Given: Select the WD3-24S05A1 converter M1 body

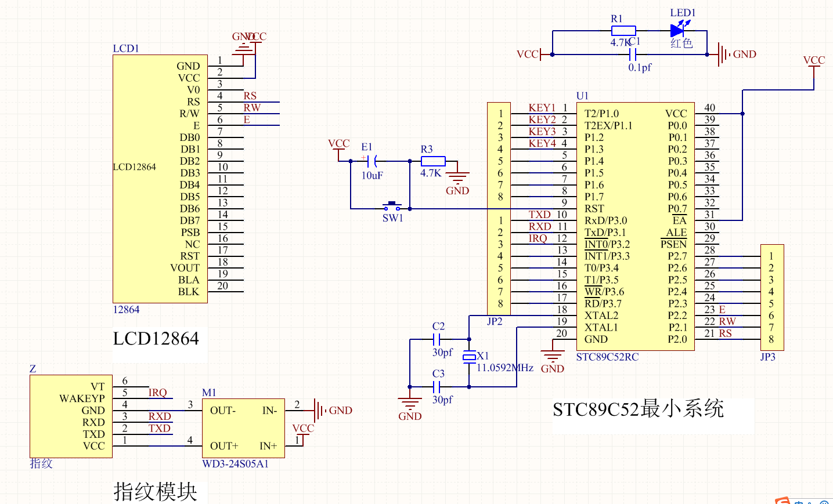Looking at the screenshot, I should (x=243, y=428).
